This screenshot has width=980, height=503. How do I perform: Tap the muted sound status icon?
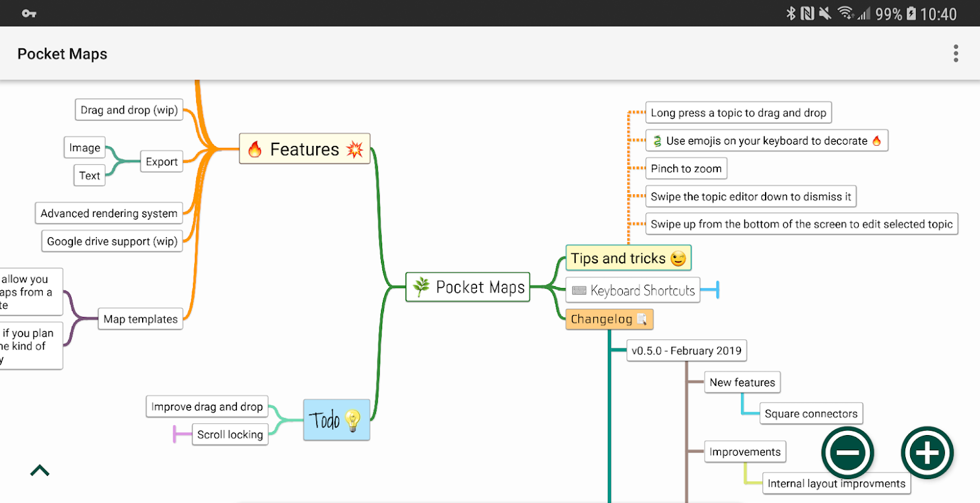[x=825, y=13]
